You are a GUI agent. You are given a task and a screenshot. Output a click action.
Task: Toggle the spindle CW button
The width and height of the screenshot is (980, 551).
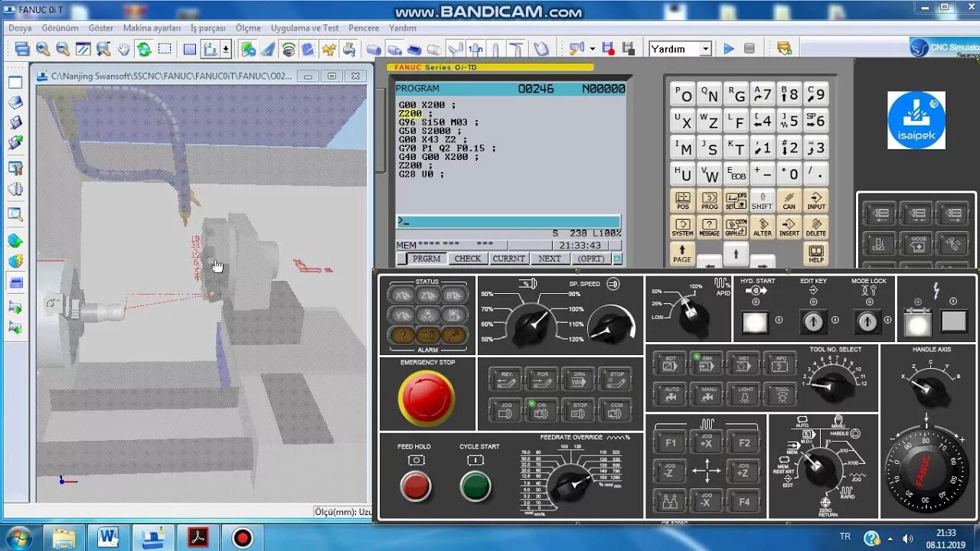(541, 410)
